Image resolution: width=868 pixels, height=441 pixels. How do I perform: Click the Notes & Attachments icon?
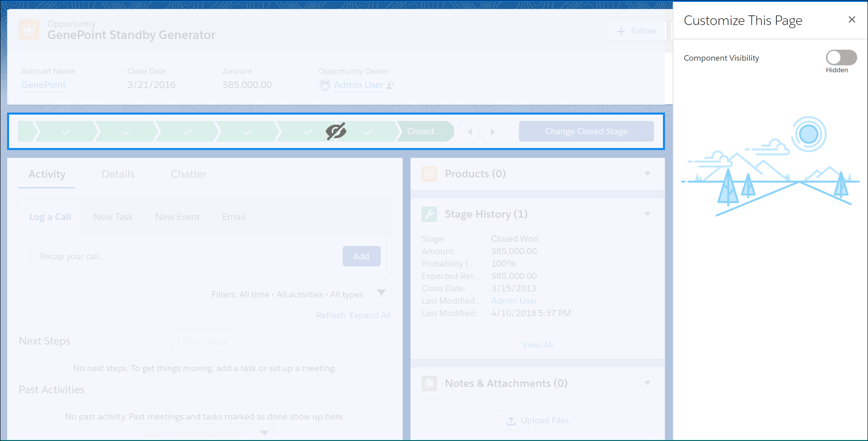click(429, 383)
